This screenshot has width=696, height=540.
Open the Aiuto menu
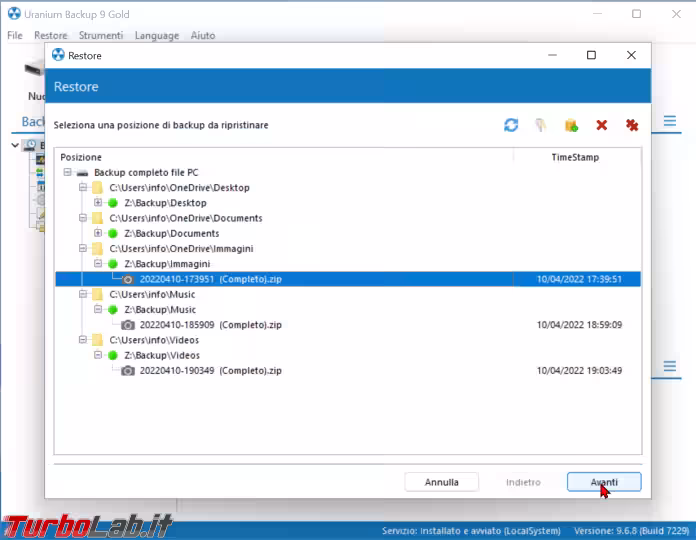click(203, 35)
